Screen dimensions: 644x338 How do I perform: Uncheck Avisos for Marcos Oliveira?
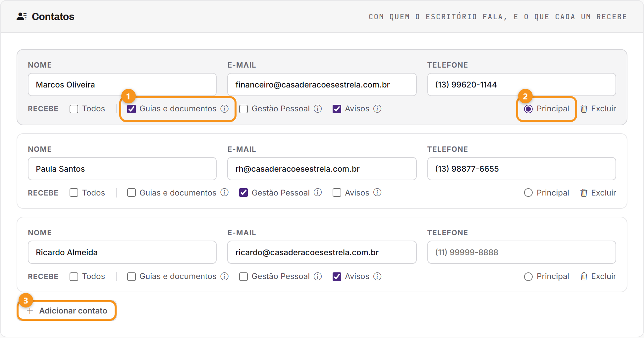[337, 109]
